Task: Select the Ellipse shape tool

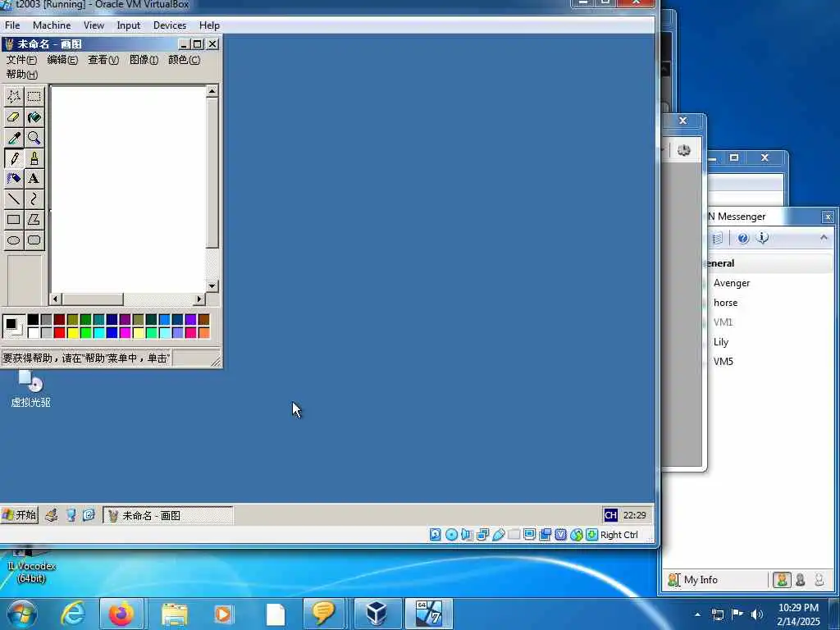Action: tap(14, 240)
